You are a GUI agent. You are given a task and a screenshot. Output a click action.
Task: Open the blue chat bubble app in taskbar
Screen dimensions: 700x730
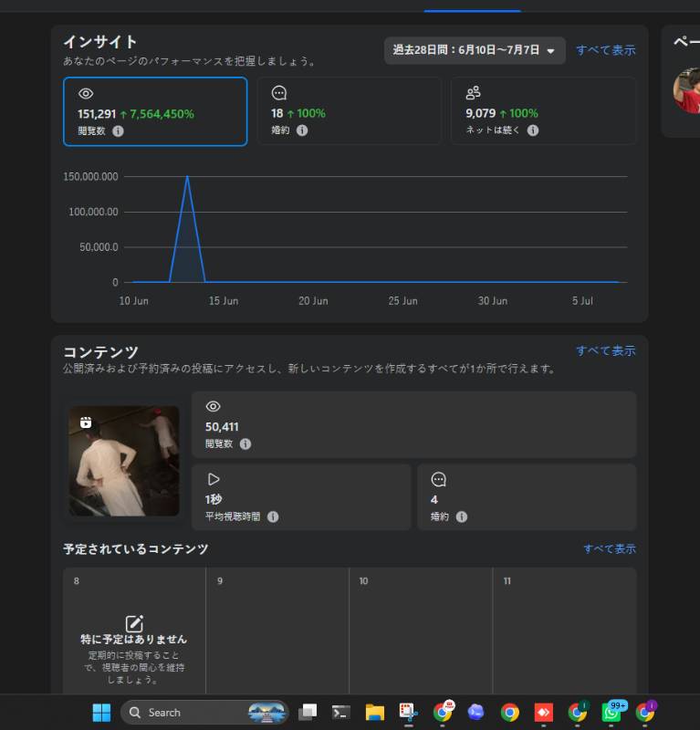pos(476,712)
